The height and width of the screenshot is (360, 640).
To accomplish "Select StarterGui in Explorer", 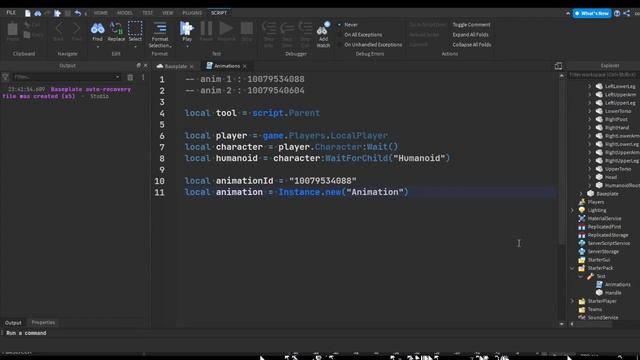I will click(x=594, y=260).
